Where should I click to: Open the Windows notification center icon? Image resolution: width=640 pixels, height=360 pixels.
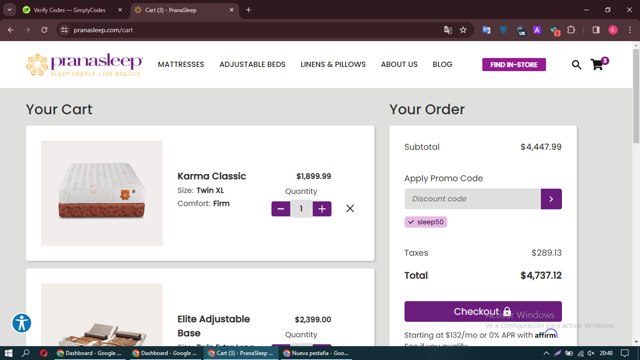[625, 353]
